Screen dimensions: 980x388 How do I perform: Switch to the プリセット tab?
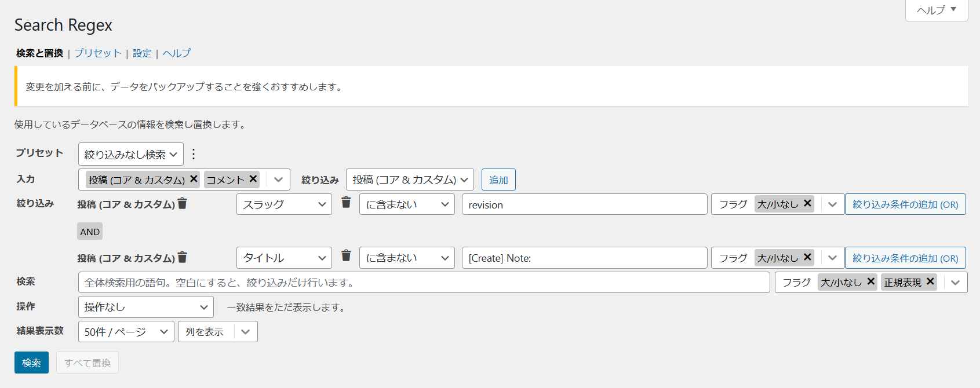point(97,53)
